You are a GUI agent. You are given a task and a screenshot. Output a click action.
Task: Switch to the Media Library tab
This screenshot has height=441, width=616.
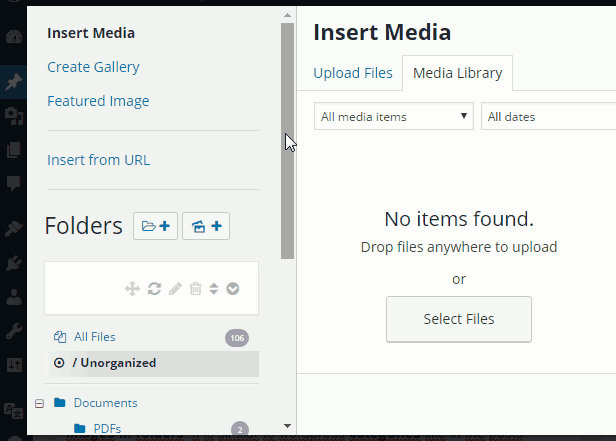457,73
